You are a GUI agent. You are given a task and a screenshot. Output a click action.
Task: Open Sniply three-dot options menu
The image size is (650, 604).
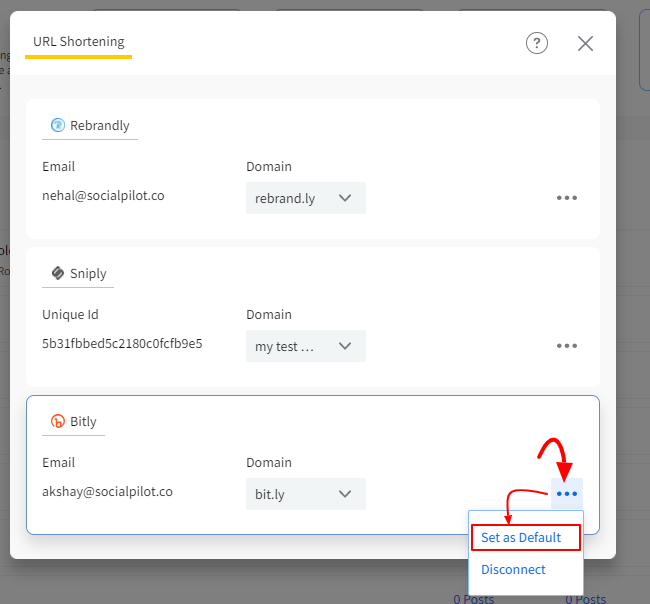pos(567,346)
